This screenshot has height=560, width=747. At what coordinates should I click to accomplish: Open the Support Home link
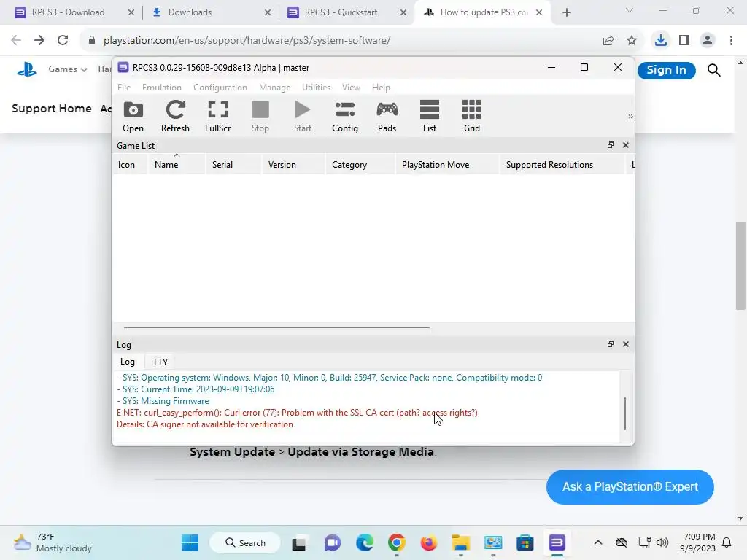tap(52, 109)
